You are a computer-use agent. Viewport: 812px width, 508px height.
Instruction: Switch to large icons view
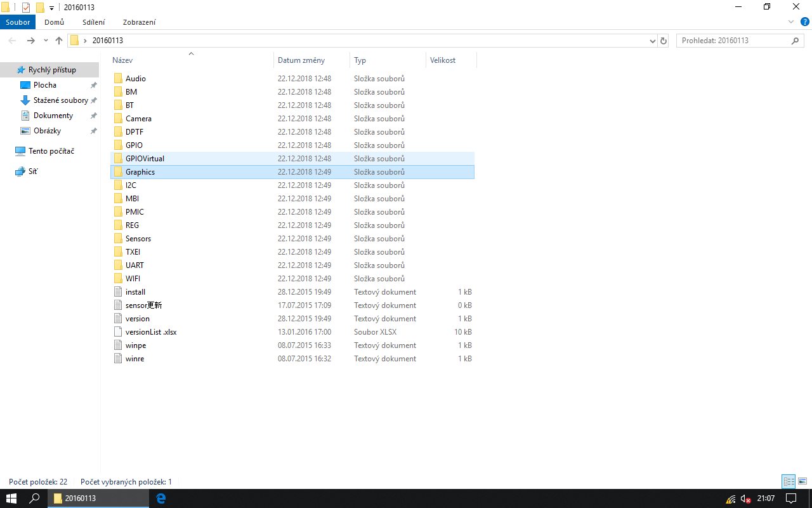pyautogui.click(x=802, y=482)
